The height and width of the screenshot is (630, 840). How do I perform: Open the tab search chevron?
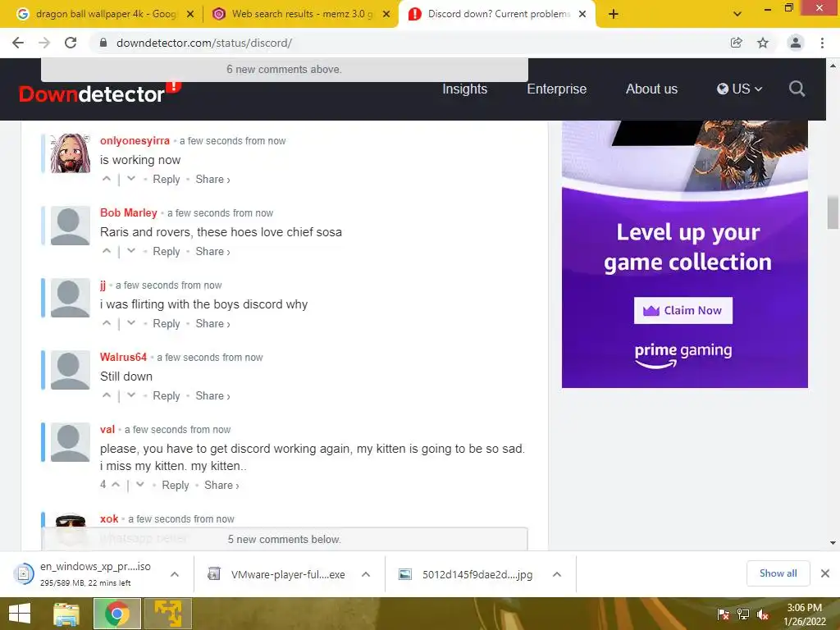coord(737,14)
